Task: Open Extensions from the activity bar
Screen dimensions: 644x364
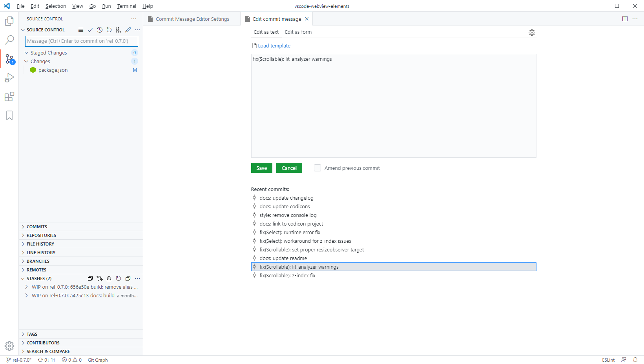Action: click(9, 96)
